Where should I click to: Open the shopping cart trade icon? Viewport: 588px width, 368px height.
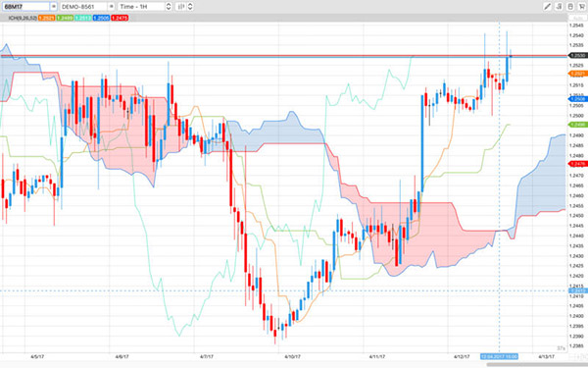click(x=582, y=7)
